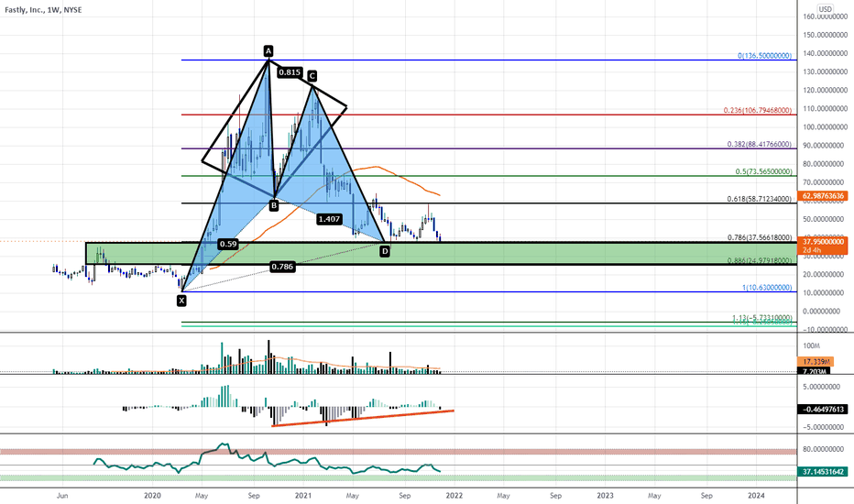854x504 pixels.
Task: Click the 0.618(58.71234000) Fibonacci level label
Action: point(760,199)
